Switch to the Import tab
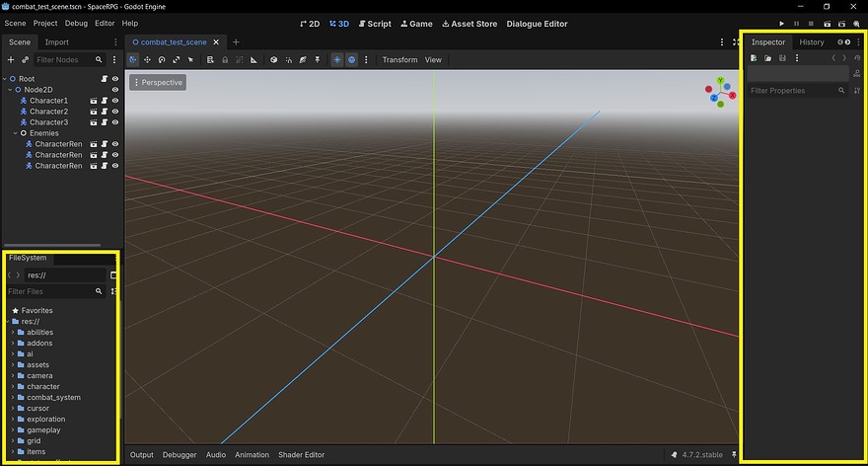The width and height of the screenshot is (868, 466). pyautogui.click(x=56, y=42)
